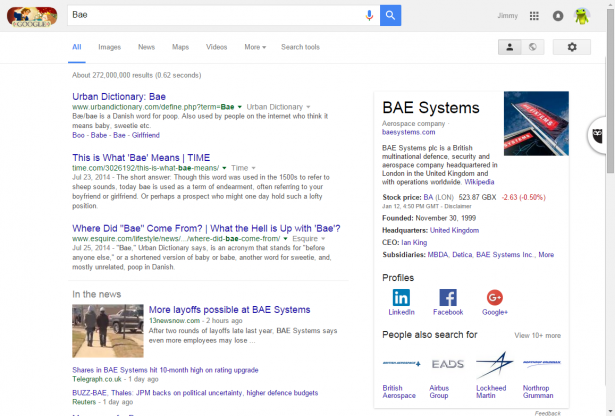Open Where Did "Bae" Come From Esquire result
Screen dimensions: 615x416
tap(206, 228)
